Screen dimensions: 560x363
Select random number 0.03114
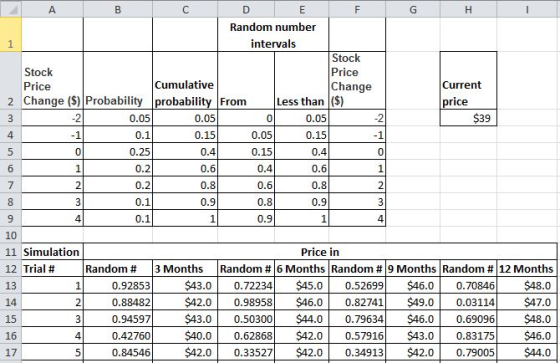[469, 302]
